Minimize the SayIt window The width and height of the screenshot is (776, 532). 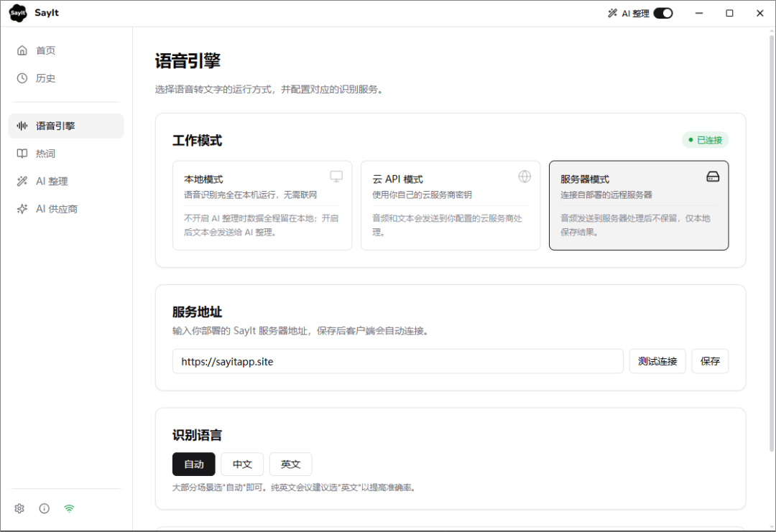tap(699, 14)
